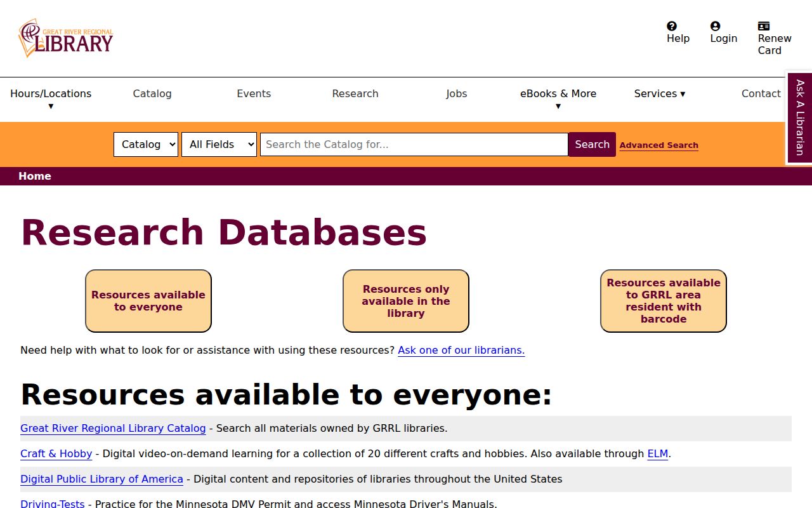Open the Jobs nav item
This screenshot has height=508, width=812.
coord(457,93)
